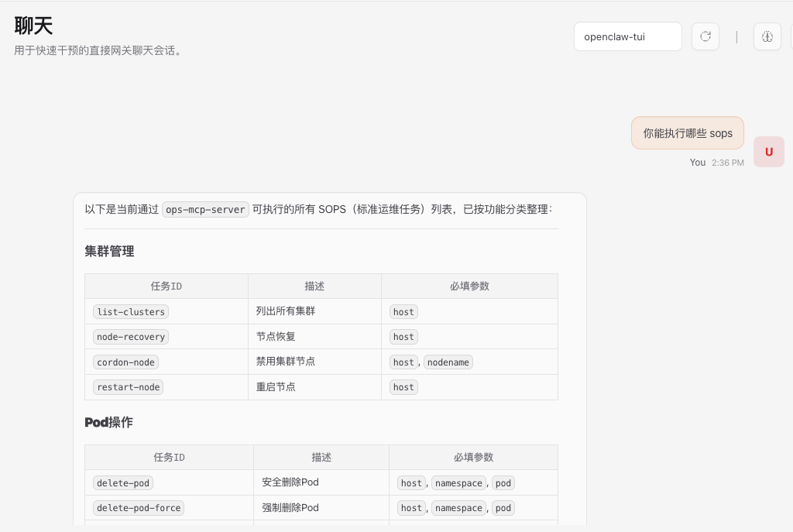Click the ops-mcp-server inline code tag

click(x=205, y=209)
